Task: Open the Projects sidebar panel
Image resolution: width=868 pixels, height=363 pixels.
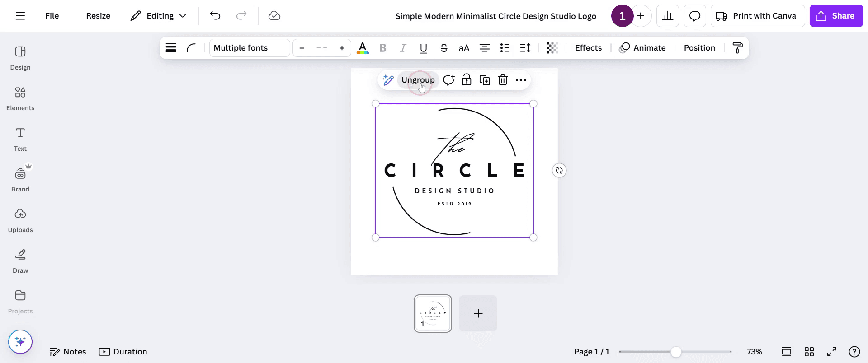Action: (20, 302)
